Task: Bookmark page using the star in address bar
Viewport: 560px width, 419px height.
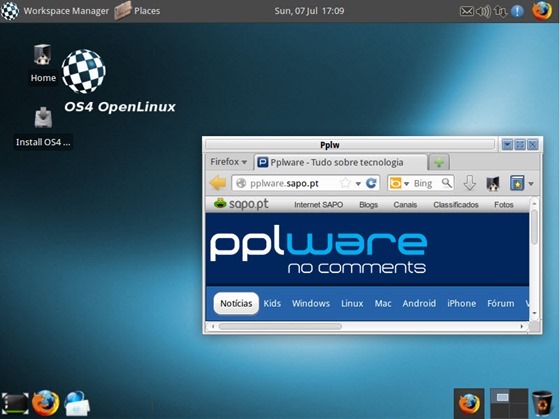Action: 345,183
